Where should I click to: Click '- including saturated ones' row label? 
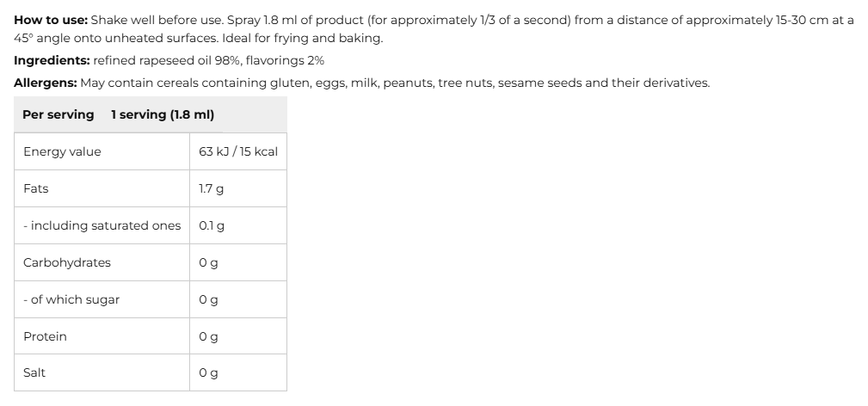[x=102, y=225]
